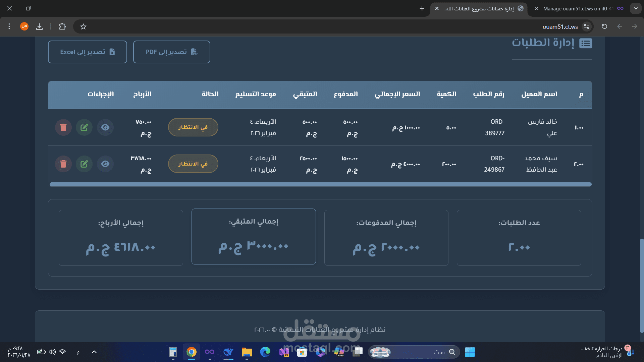This screenshot has width=644, height=362.
Task: Click the table's horizontal scrollbar
Action: click(320, 184)
